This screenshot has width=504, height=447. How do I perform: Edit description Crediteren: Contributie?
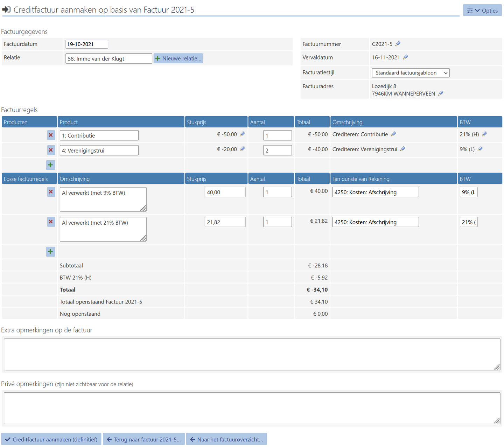coord(393,134)
